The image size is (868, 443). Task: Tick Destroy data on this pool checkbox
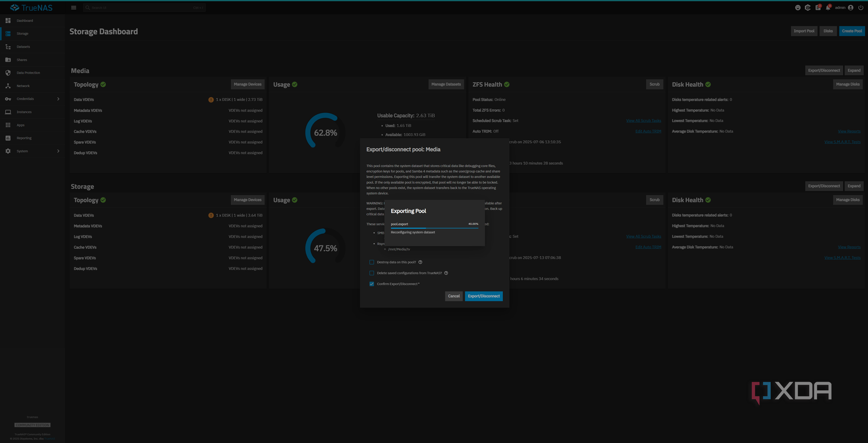372,262
